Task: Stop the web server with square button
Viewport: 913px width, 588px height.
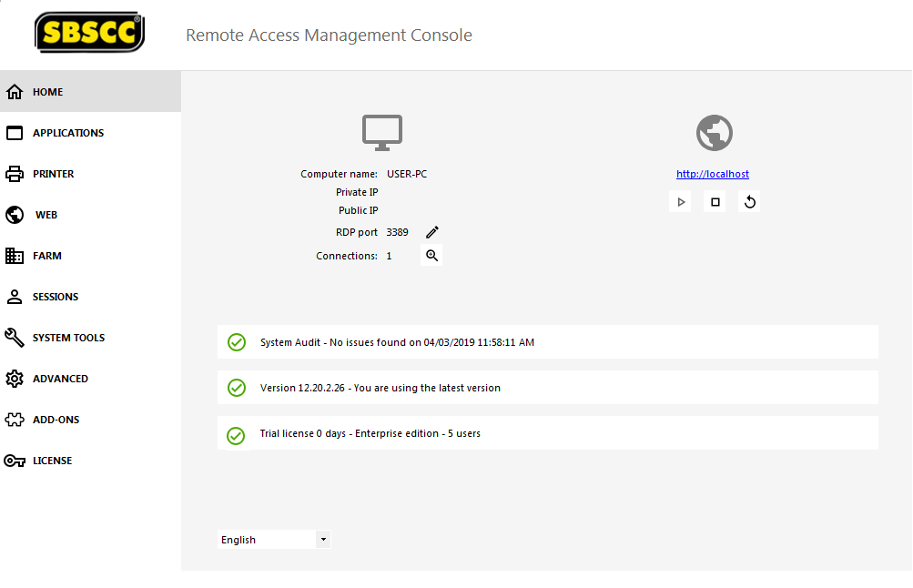Action: click(x=715, y=202)
